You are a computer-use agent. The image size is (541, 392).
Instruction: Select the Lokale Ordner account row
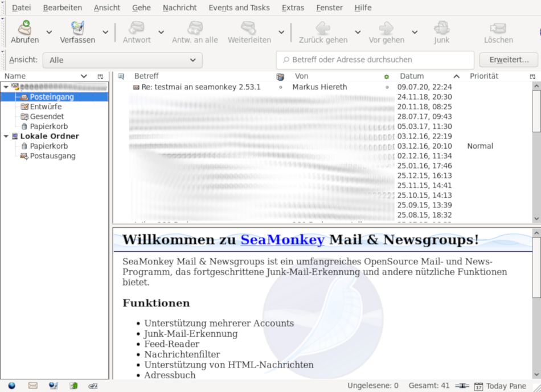click(50, 136)
